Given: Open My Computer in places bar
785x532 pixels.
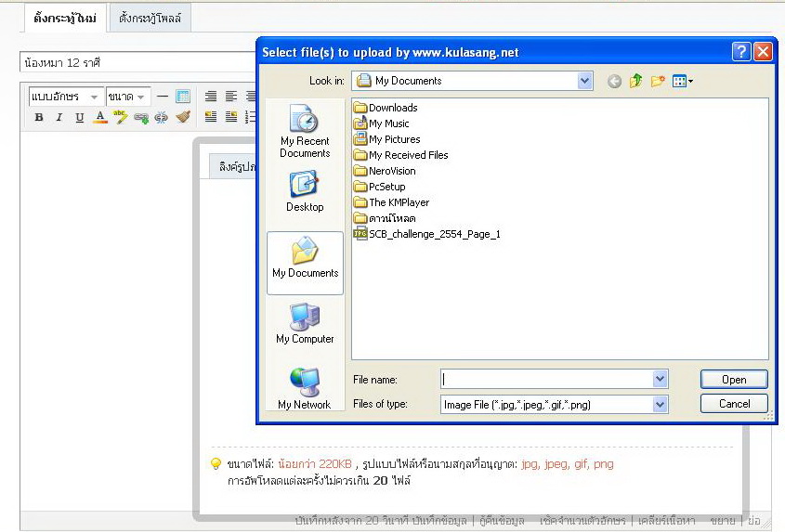Looking at the screenshot, I should click(305, 324).
